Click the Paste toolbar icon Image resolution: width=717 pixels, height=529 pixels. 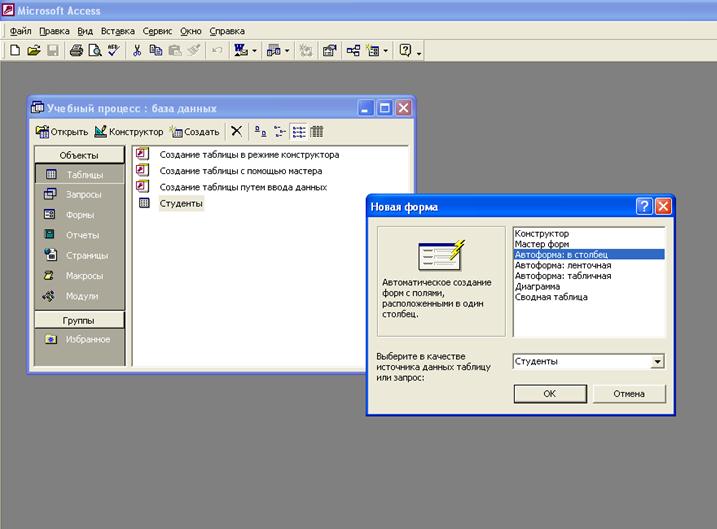175,50
